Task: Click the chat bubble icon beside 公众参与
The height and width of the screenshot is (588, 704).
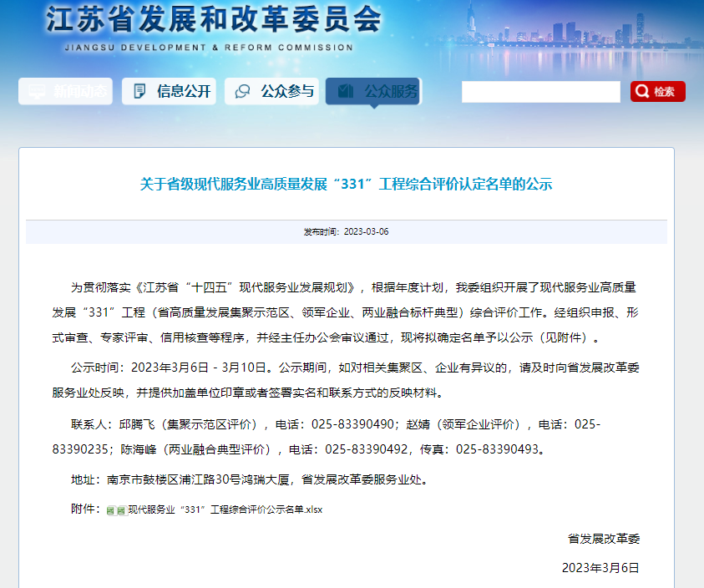Action: (x=243, y=92)
